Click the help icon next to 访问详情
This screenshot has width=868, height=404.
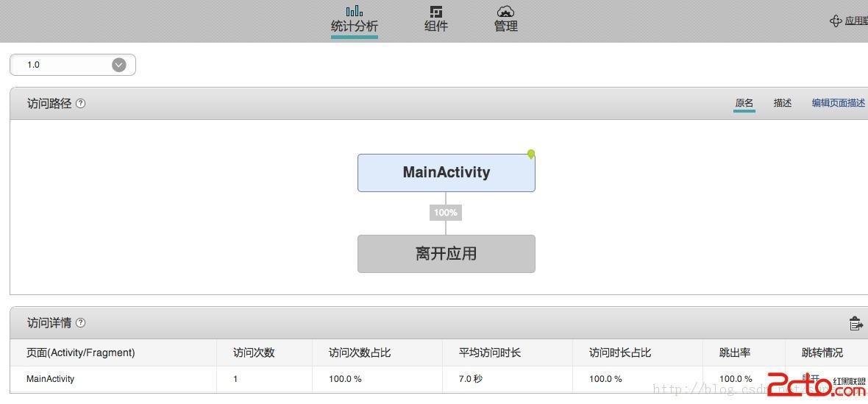(81, 322)
